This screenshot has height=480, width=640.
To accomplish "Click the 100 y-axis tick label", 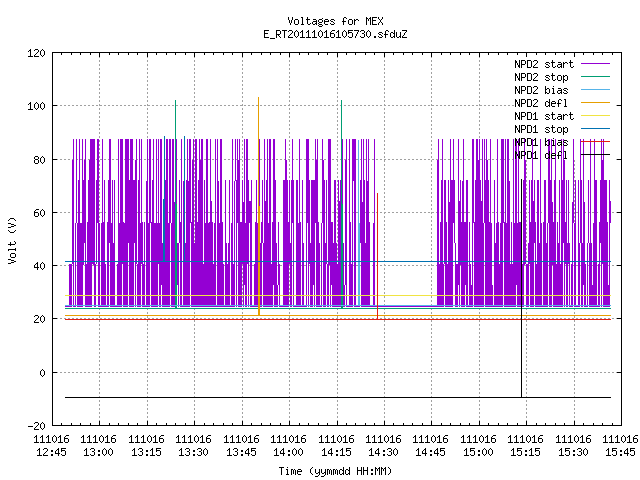I will pyautogui.click(x=36, y=106).
